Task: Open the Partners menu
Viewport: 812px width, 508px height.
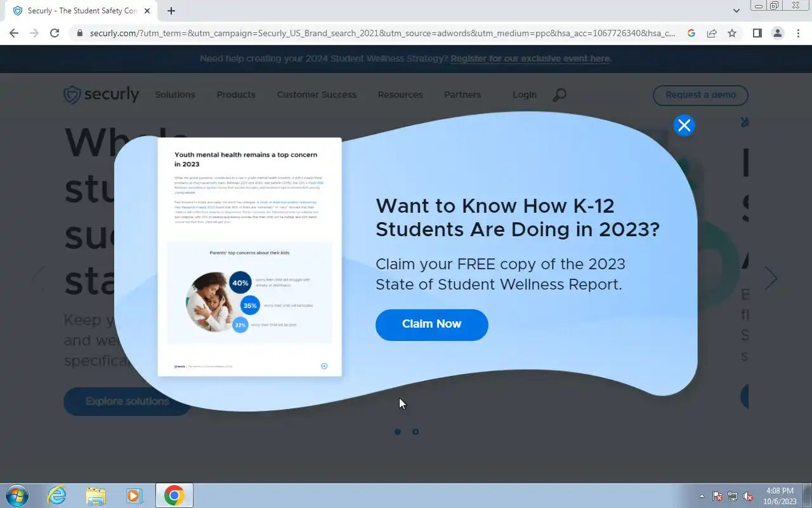Action: [x=462, y=95]
